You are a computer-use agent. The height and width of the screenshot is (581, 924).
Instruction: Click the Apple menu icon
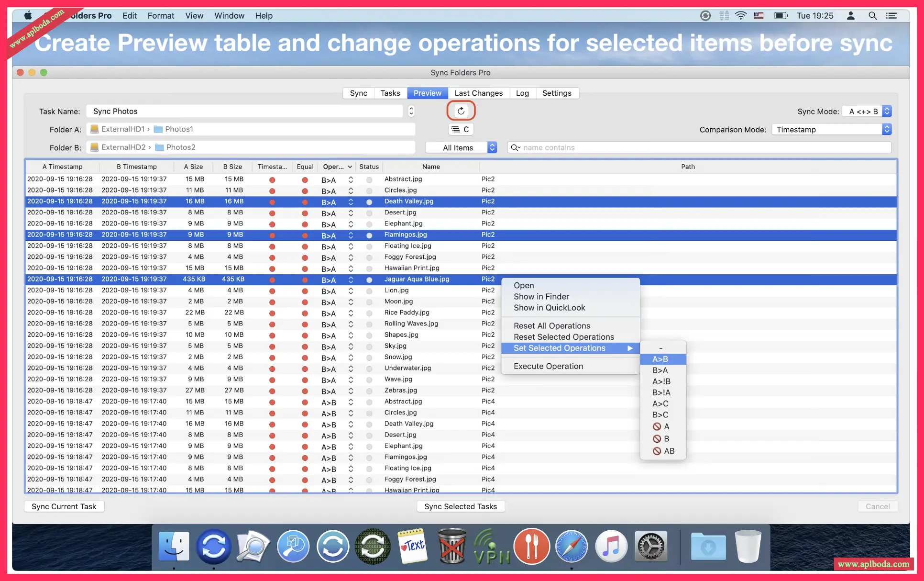28,15
